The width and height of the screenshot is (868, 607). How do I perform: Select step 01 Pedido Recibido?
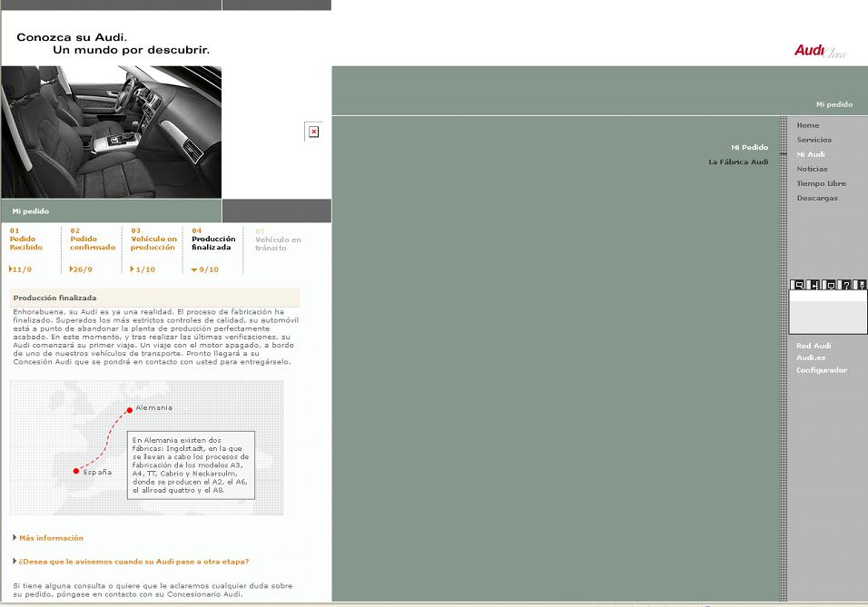click(x=26, y=239)
